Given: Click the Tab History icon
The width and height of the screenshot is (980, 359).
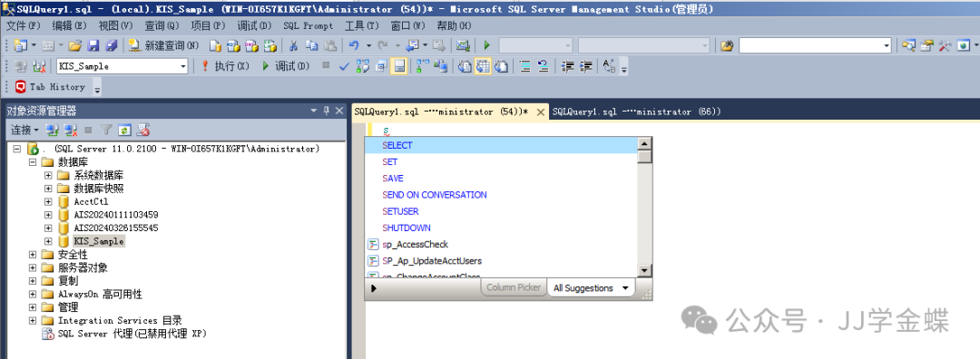Looking at the screenshot, I should (x=21, y=87).
